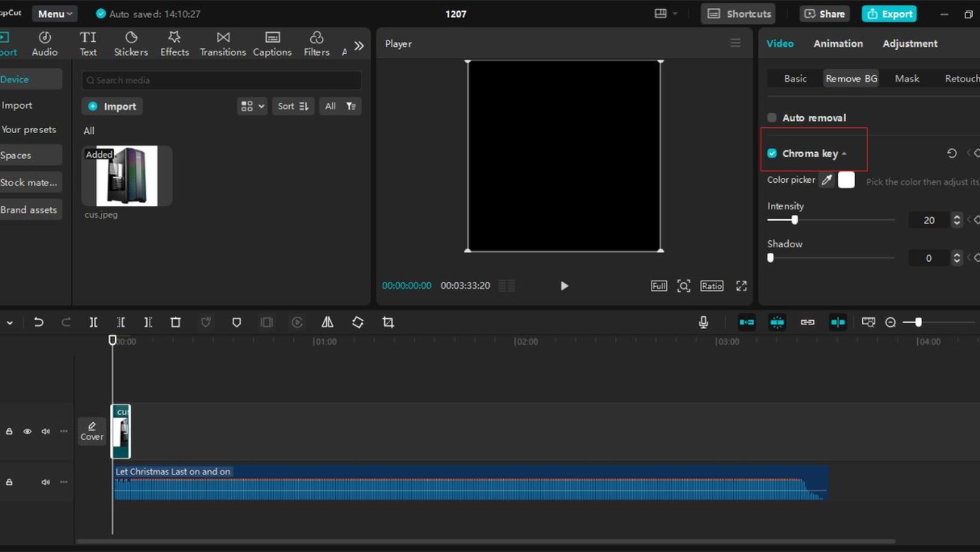
Task: Show more toolbar tabs with double chevron
Action: pos(359,45)
